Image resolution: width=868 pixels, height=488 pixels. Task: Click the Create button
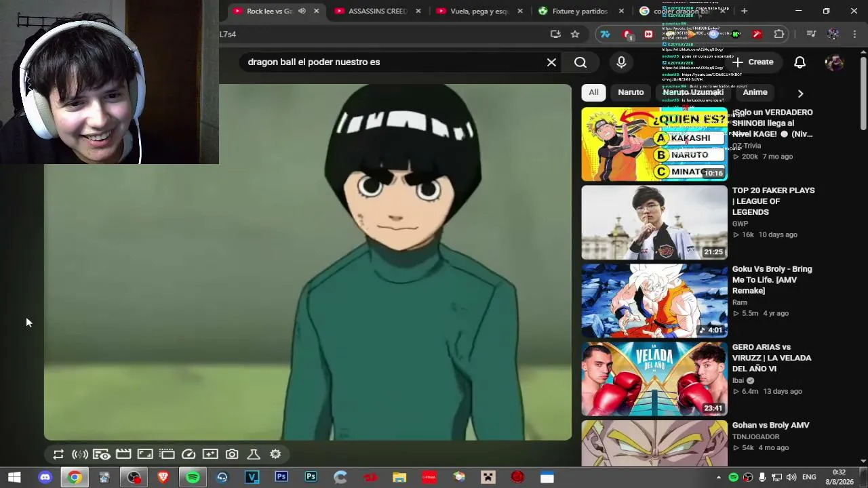click(x=753, y=62)
